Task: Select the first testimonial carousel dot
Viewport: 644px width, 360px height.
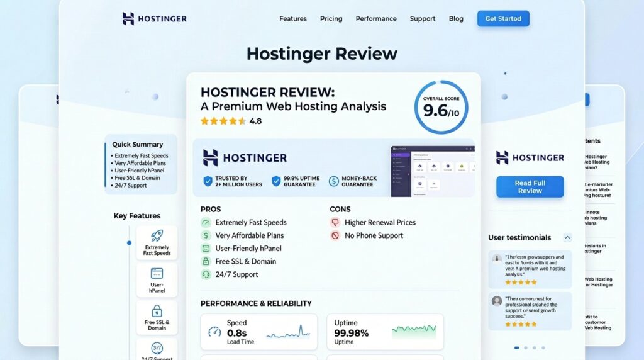Action: pyautogui.click(x=517, y=347)
